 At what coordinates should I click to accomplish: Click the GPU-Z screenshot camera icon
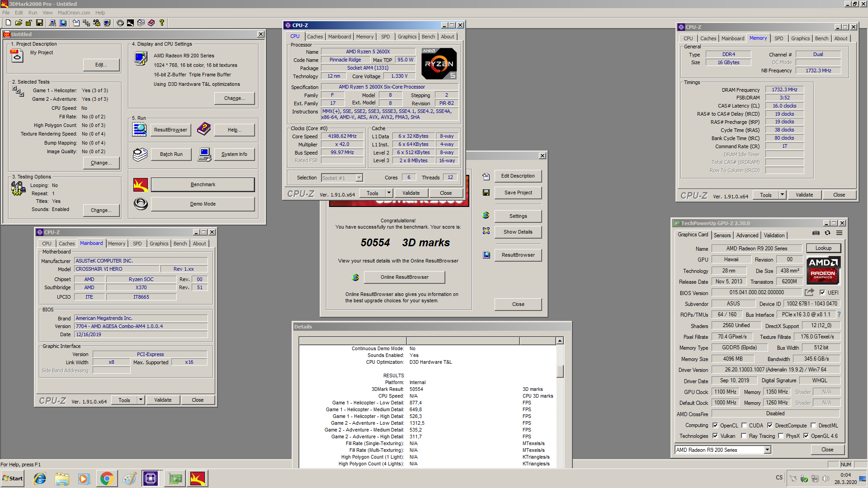816,233
